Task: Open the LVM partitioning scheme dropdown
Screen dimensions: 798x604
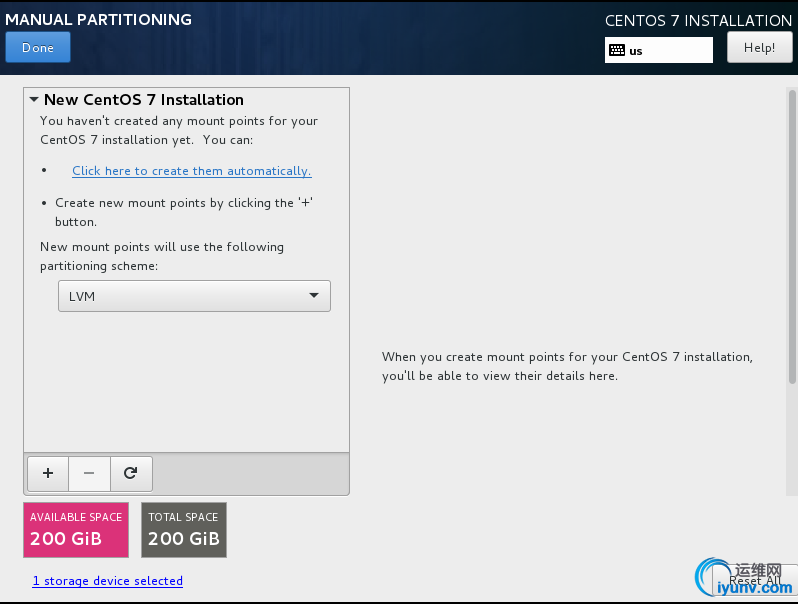Action: point(194,296)
